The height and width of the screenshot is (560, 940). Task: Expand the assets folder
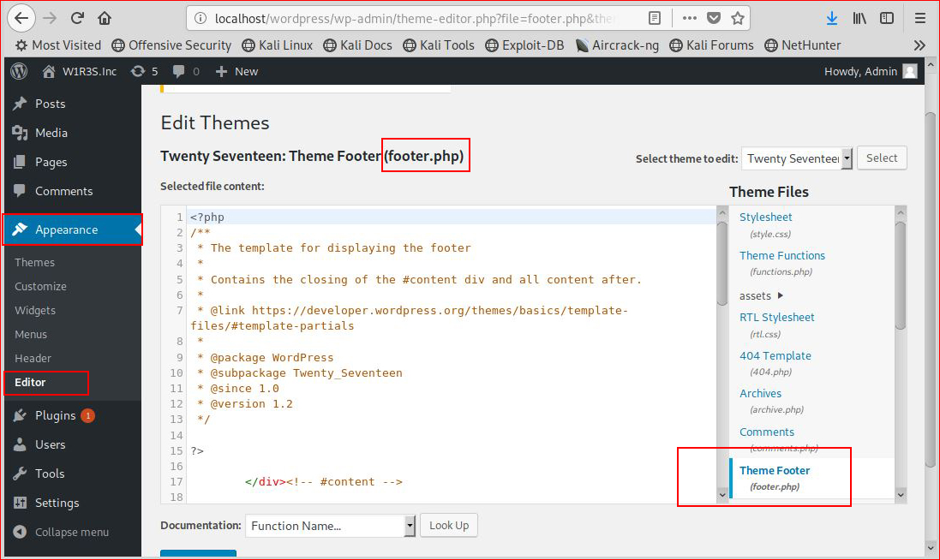(762, 295)
